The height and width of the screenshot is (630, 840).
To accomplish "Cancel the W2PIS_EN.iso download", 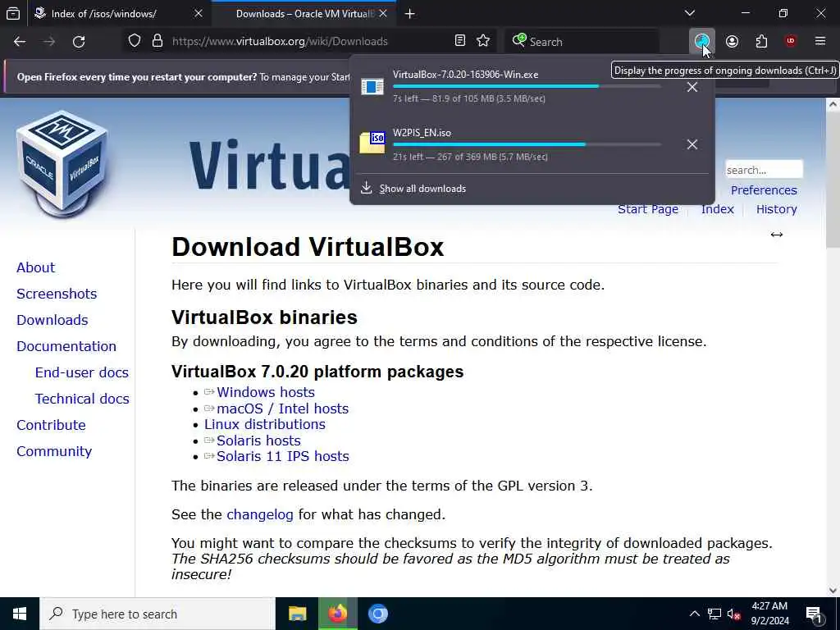I will pyautogui.click(x=692, y=144).
